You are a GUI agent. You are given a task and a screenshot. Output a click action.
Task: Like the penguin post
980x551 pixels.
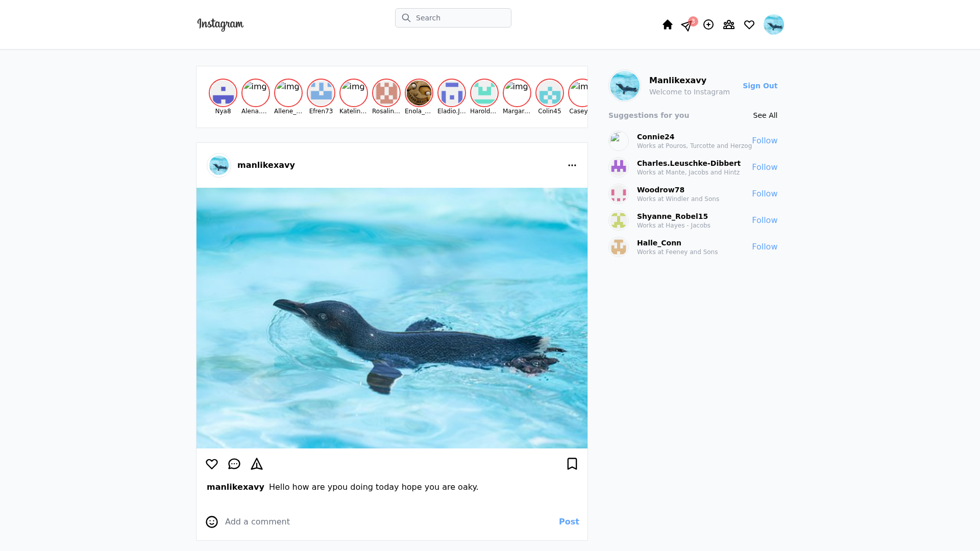[212, 464]
